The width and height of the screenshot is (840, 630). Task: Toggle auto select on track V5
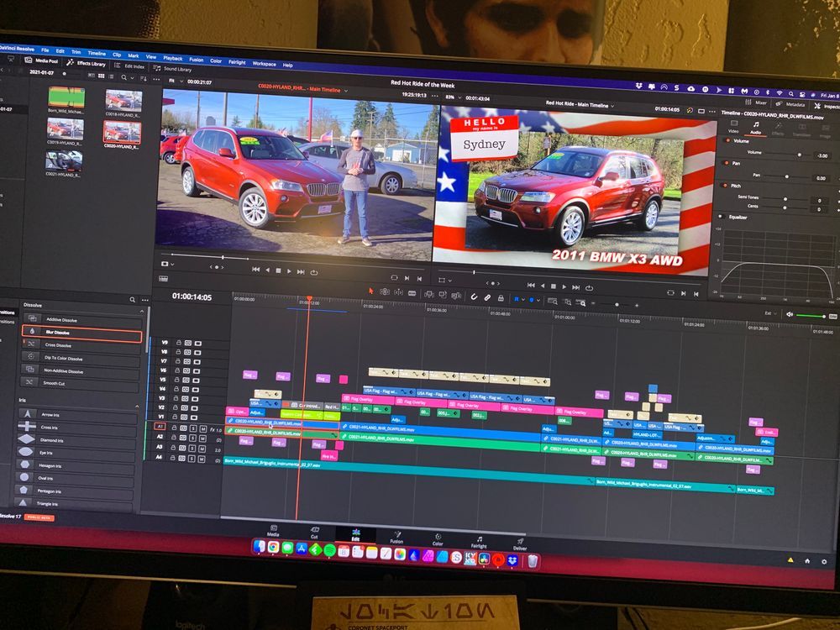click(187, 380)
